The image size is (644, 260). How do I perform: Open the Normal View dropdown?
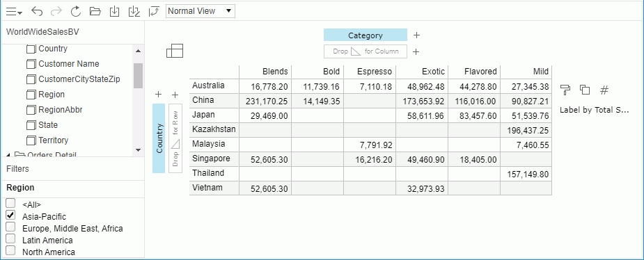point(201,11)
